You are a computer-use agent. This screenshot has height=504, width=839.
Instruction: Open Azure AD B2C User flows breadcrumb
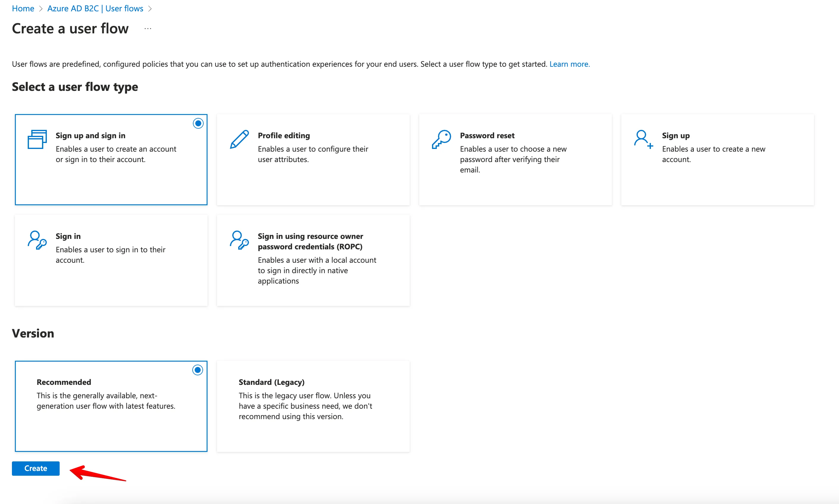pyautogui.click(x=95, y=8)
